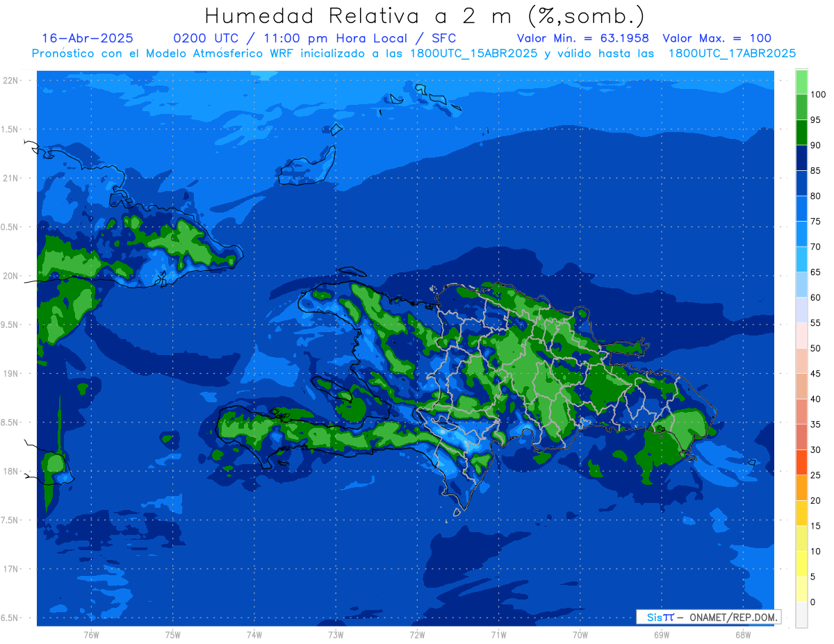This screenshot has width=834, height=644.
Task: Click the longitude axis label "73W"
Action: point(336,635)
